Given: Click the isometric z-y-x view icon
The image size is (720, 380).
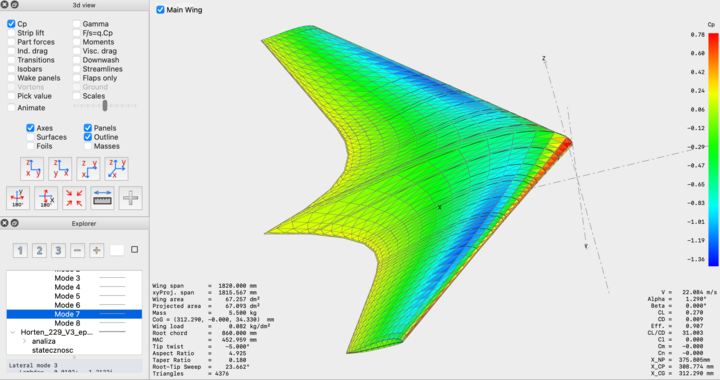Looking at the screenshot, I should (x=117, y=168).
